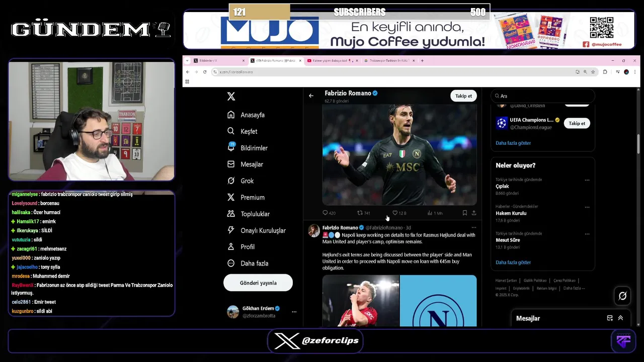Click the Topluluklar communities icon

[x=231, y=214]
